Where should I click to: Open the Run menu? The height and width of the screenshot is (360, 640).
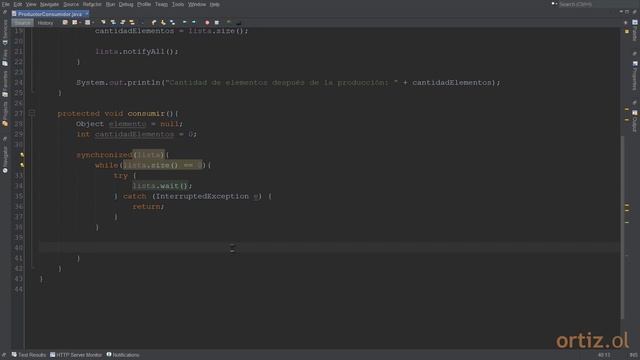tap(110, 4)
